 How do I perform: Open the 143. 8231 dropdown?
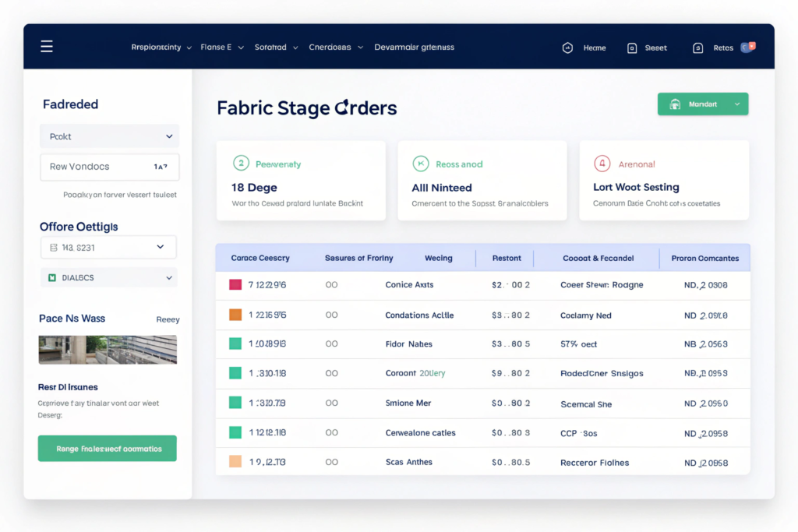(x=109, y=247)
